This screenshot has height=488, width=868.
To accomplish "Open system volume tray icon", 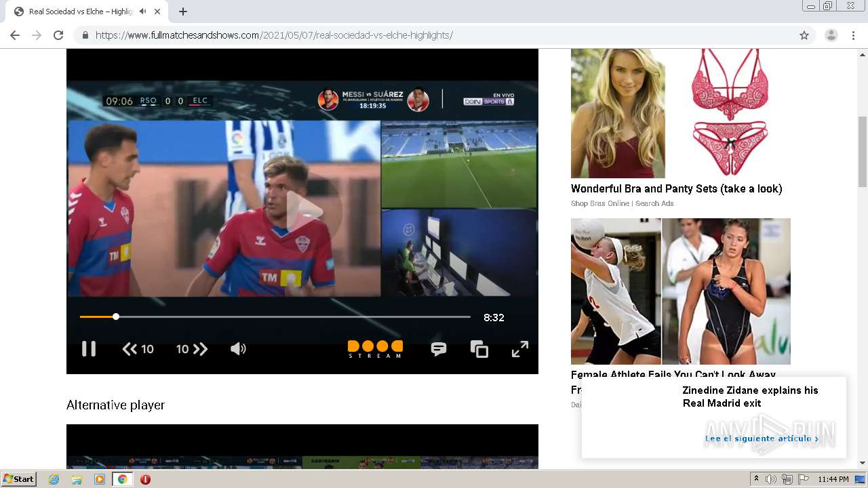I will pyautogui.click(x=771, y=479).
